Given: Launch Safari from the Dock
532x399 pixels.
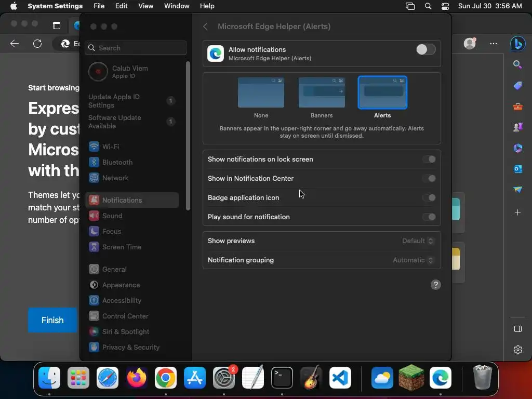Looking at the screenshot, I should (x=108, y=378).
